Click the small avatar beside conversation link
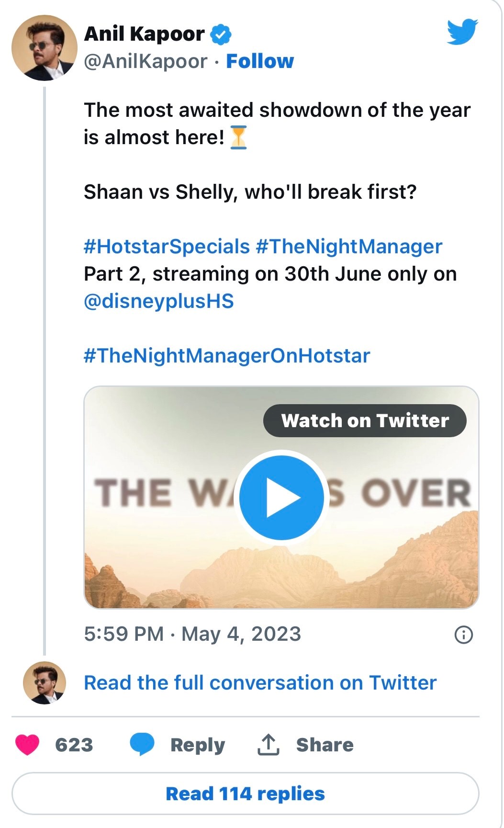504x828 pixels. click(x=45, y=683)
